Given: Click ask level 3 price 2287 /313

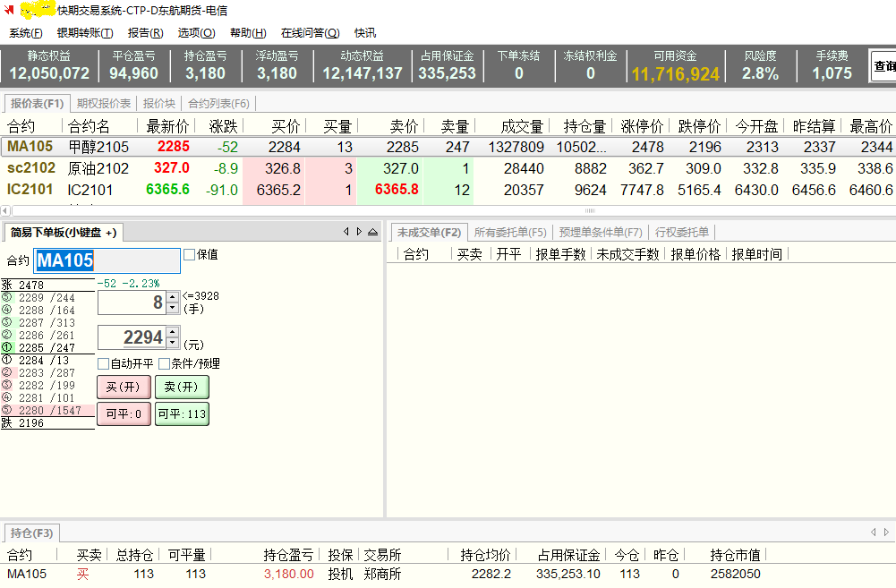Looking at the screenshot, I should 47,323.
